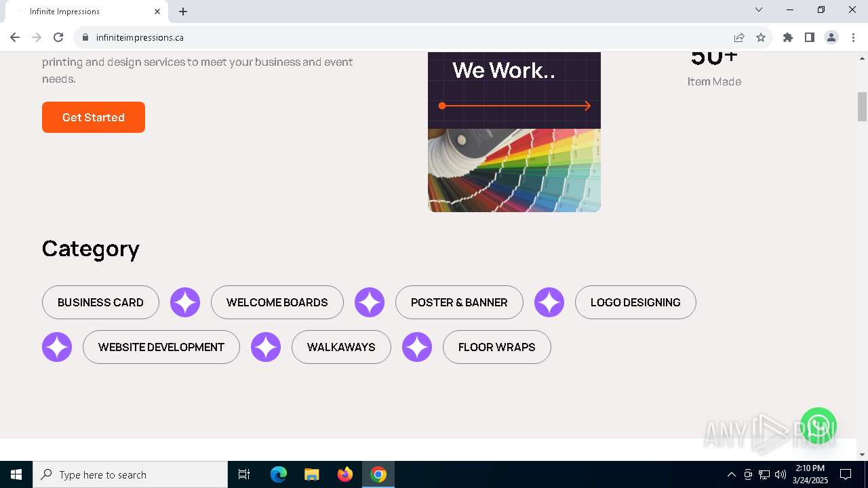Bookmark this tab with the star icon
This screenshot has width=868, height=488.
point(761,37)
